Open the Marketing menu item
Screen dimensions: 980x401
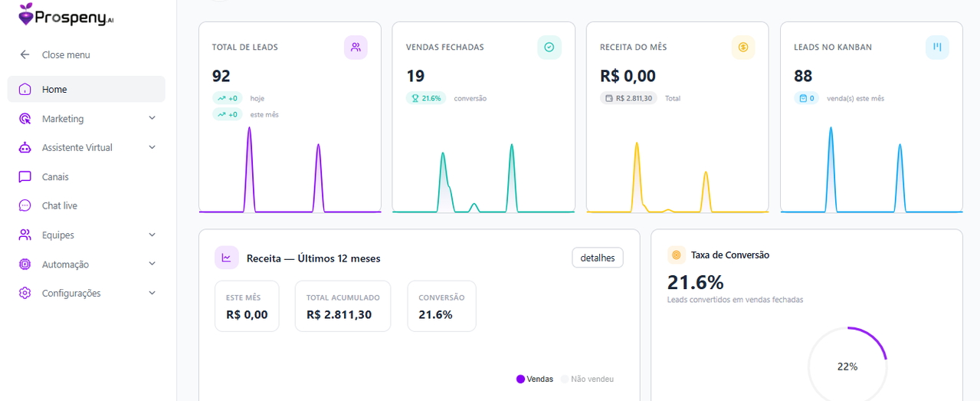pos(87,118)
